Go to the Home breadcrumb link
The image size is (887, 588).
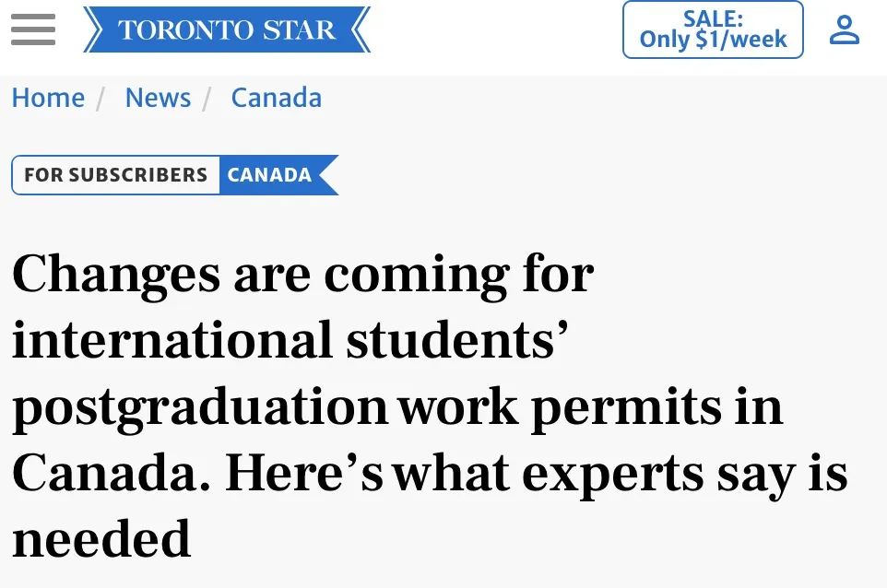[x=48, y=98]
